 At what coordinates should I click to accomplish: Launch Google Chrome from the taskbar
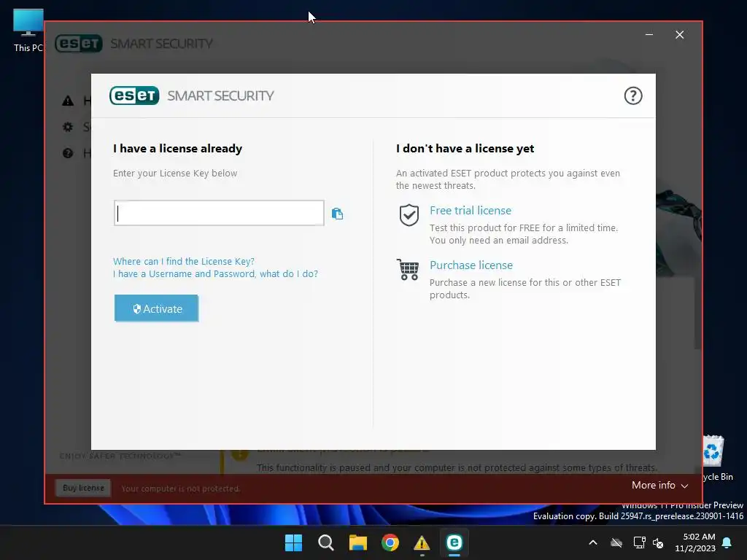pos(390,542)
